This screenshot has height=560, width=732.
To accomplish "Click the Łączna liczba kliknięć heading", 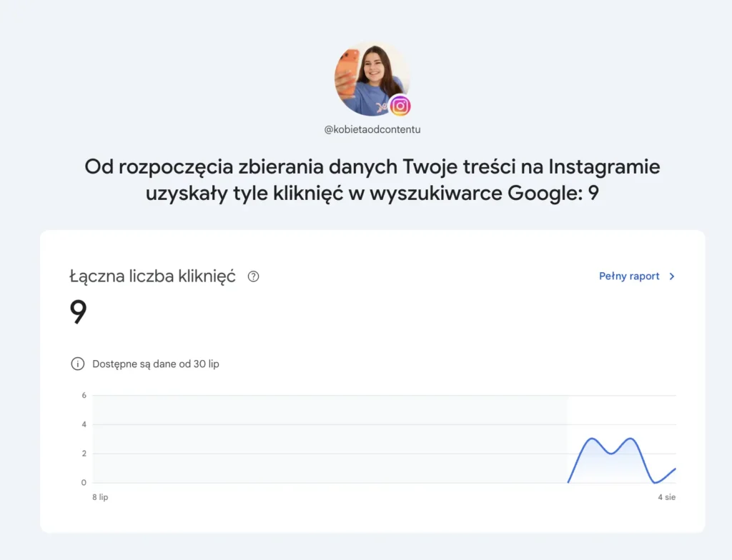I will pos(153,276).
